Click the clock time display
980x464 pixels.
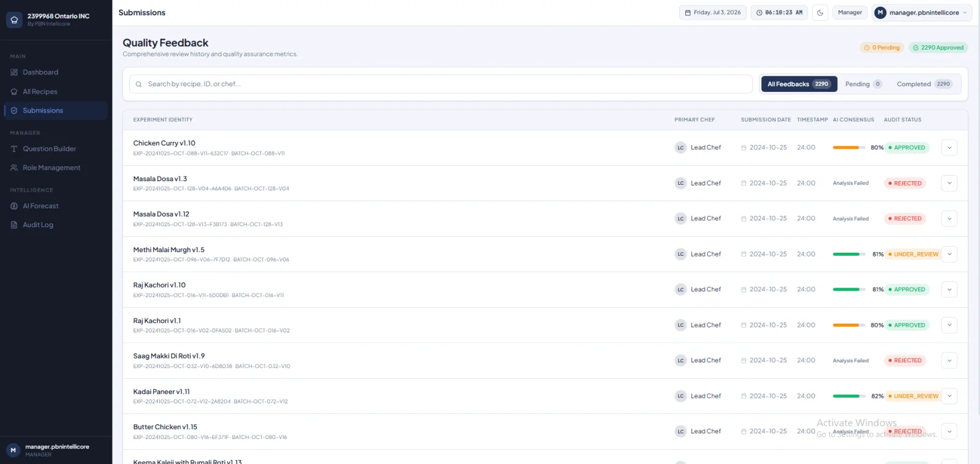779,13
